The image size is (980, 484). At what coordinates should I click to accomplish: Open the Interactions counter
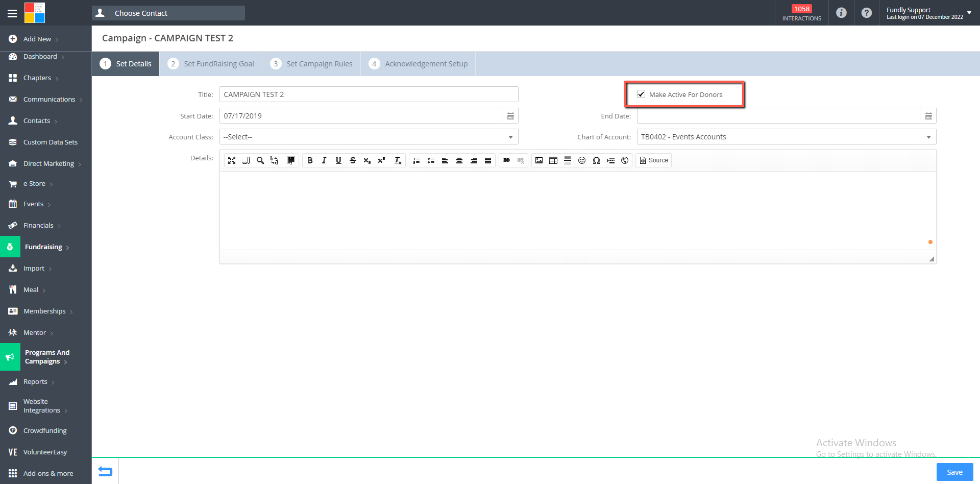click(x=801, y=13)
